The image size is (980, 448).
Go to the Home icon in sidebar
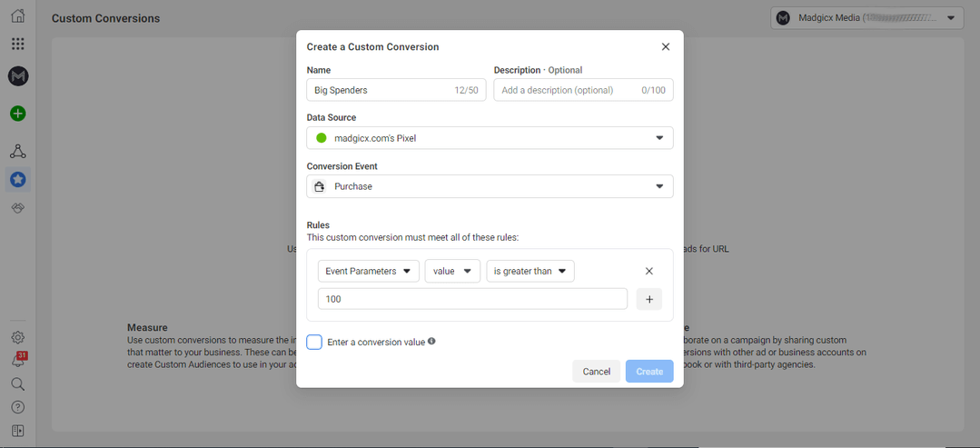(x=18, y=16)
